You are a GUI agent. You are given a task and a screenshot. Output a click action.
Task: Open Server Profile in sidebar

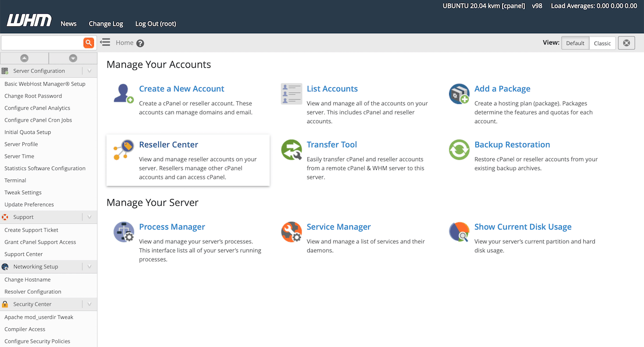click(x=21, y=144)
